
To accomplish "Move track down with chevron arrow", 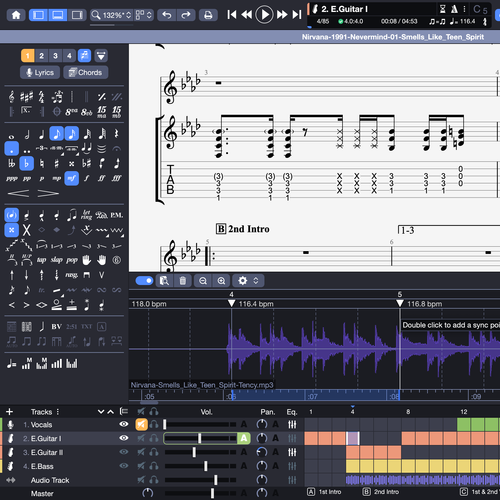I will [101, 412].
